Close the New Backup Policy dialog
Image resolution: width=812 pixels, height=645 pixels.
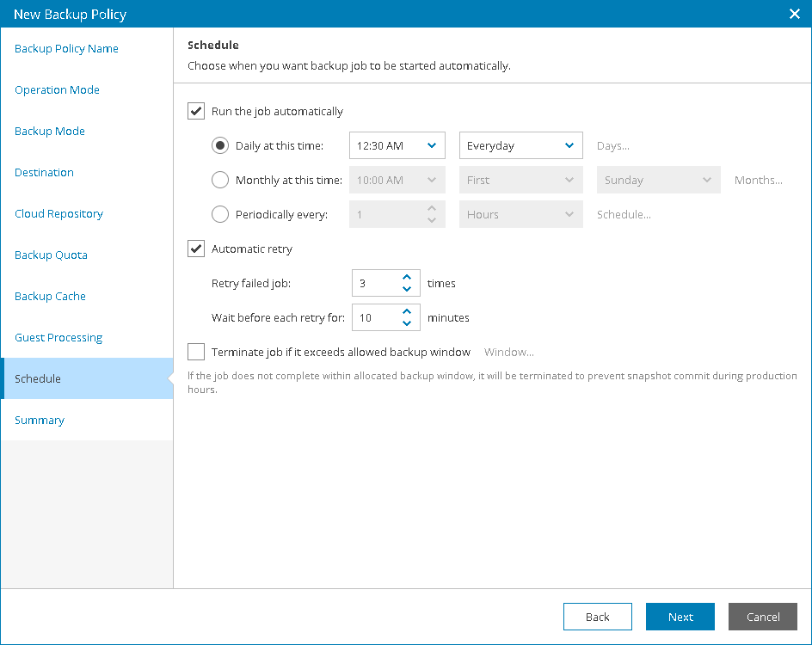(794, 14)
